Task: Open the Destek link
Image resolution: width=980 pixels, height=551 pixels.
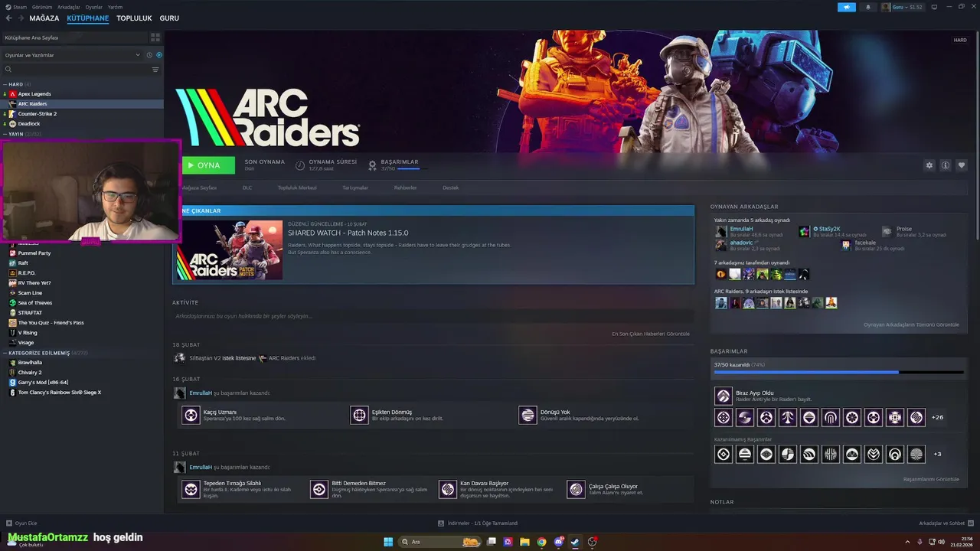Action: pyautogui.click(x=451, y=187)
